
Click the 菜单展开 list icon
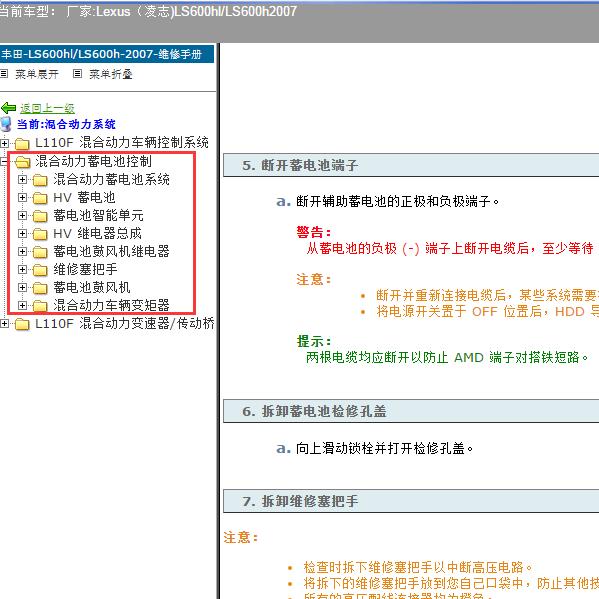(x=4, y=73)
